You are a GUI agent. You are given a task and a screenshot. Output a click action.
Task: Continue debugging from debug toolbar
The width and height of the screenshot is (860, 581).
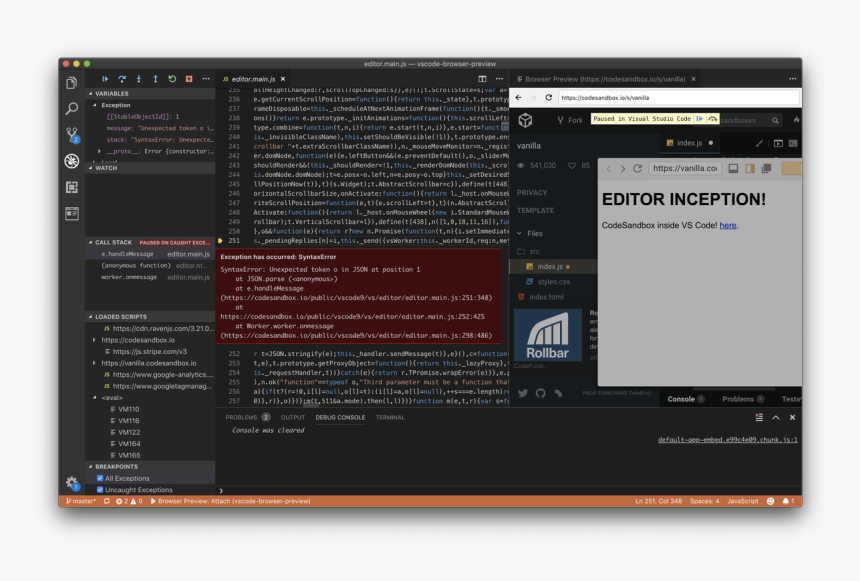(105, 79)
